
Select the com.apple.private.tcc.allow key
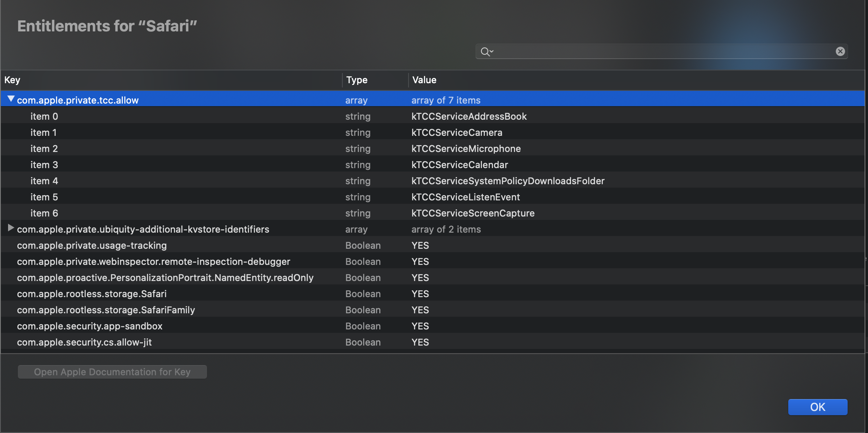click(x=78, y=100)
